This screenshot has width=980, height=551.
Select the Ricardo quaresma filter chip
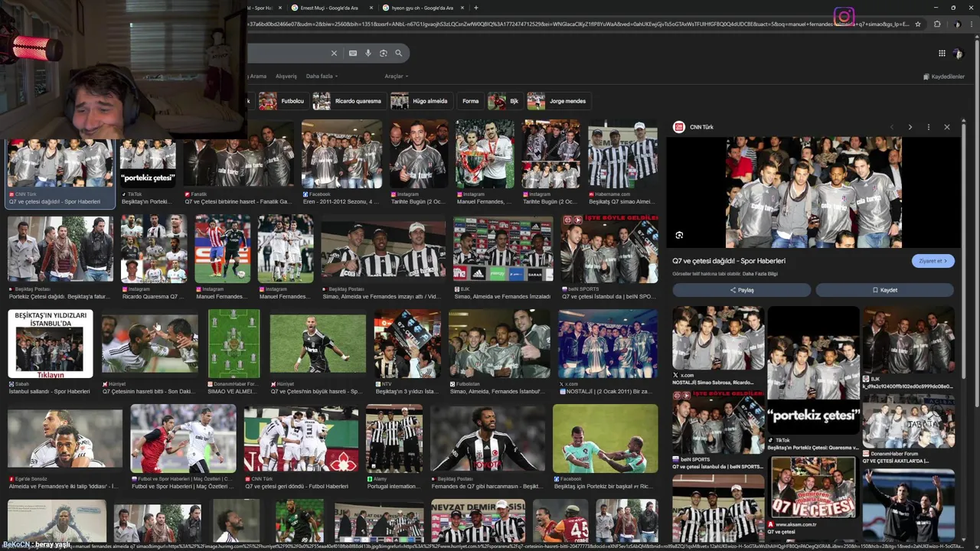tap(348, 101)
